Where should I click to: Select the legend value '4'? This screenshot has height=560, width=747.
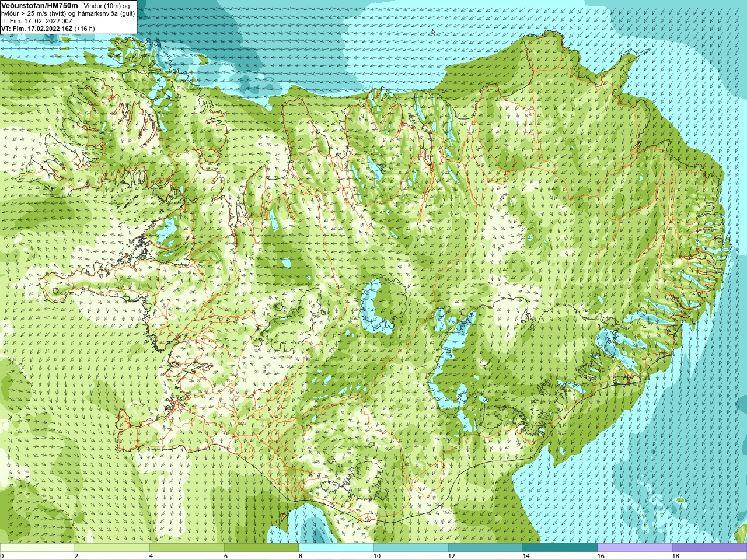click(x=151, y=556)
